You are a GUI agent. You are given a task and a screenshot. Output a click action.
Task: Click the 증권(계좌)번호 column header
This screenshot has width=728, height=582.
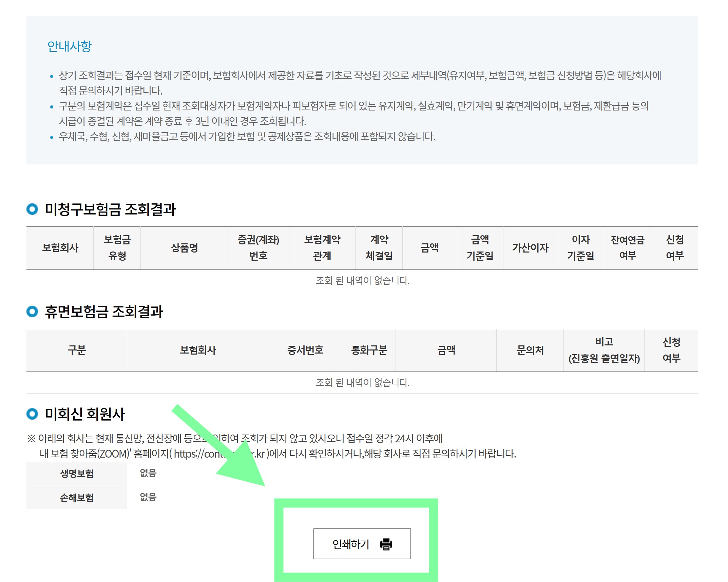point(258,248)
